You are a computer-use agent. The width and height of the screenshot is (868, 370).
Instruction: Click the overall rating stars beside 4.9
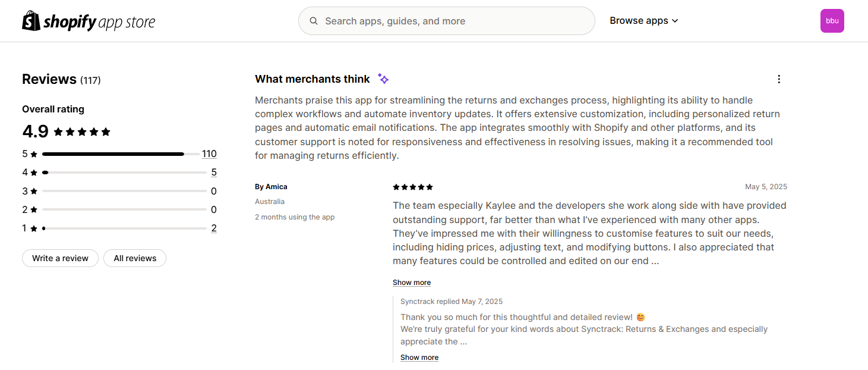pos(82,131)
